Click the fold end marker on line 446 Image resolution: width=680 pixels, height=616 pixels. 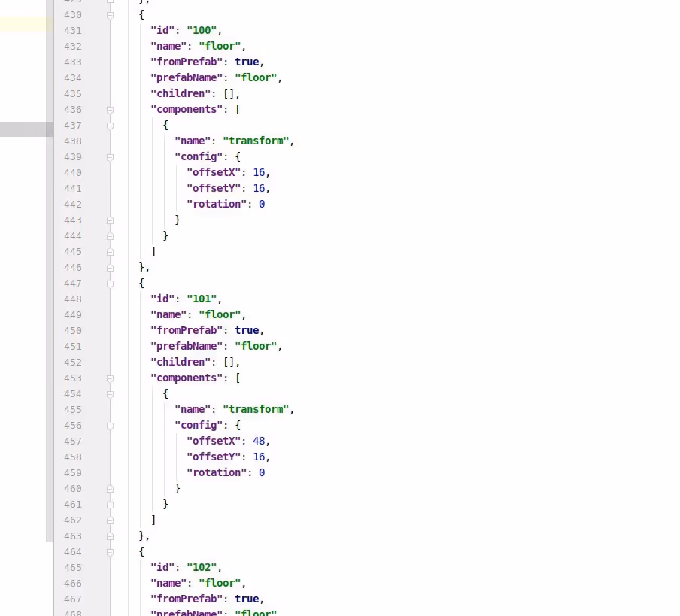111,268
